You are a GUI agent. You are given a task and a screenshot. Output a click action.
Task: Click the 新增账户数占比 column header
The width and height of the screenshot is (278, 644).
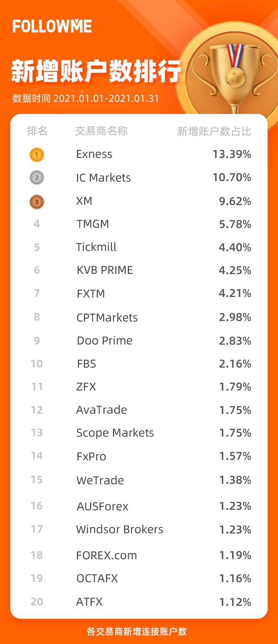point(214,131)
